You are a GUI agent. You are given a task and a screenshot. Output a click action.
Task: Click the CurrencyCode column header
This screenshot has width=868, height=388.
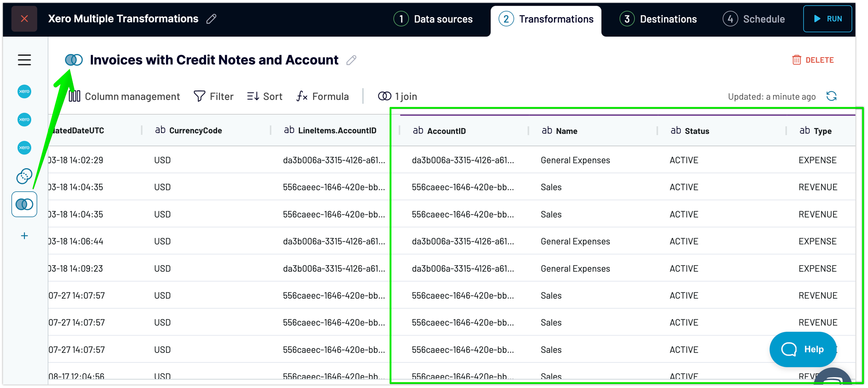(x=195, y=130)
